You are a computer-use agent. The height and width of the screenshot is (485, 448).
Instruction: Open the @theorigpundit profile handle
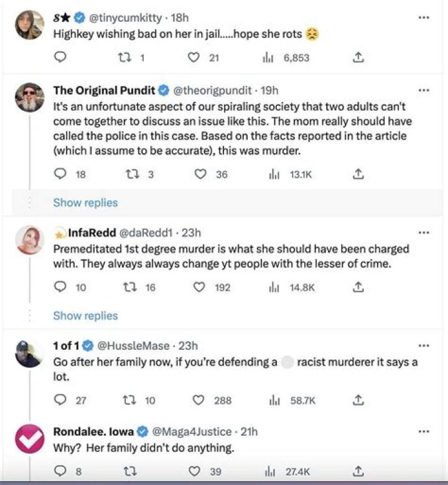[212, 90]
